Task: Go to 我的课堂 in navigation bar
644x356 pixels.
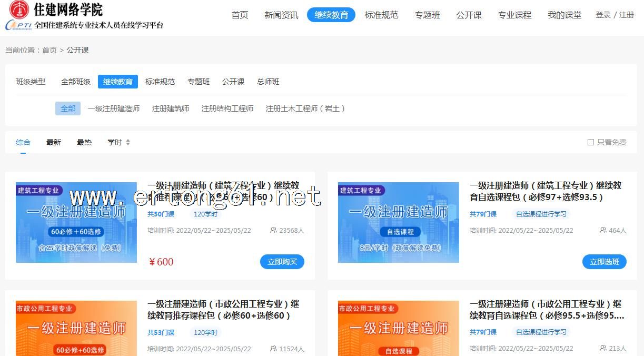Action: (564, 15)
